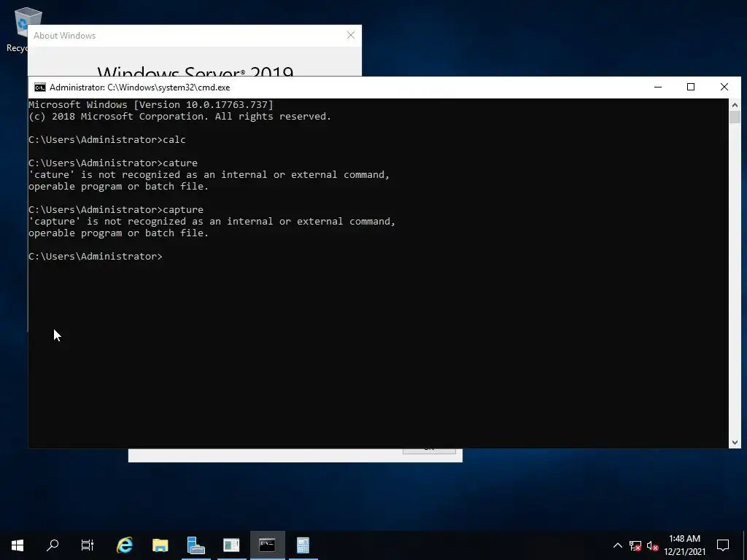Open Task View on taskbar
Screen dimensions: 747x560
click(x=88, y=545)
